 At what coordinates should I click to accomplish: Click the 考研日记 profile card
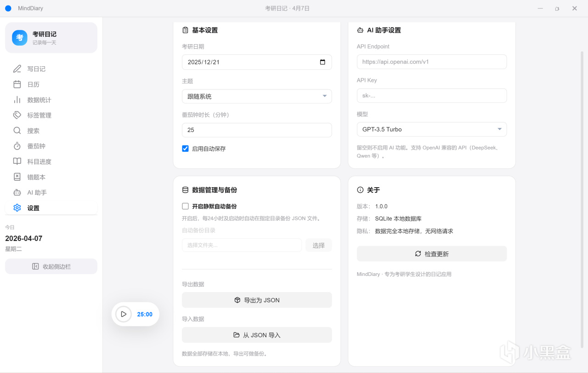[51, 38]
